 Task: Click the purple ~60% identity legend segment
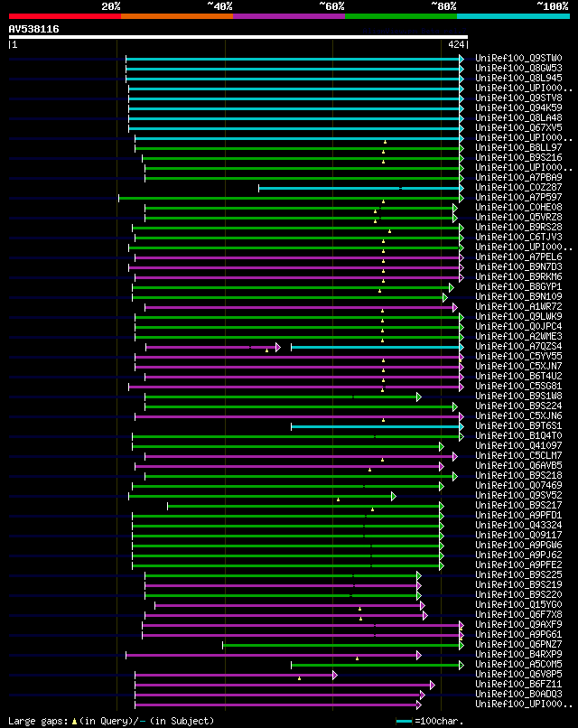point(289,16)
